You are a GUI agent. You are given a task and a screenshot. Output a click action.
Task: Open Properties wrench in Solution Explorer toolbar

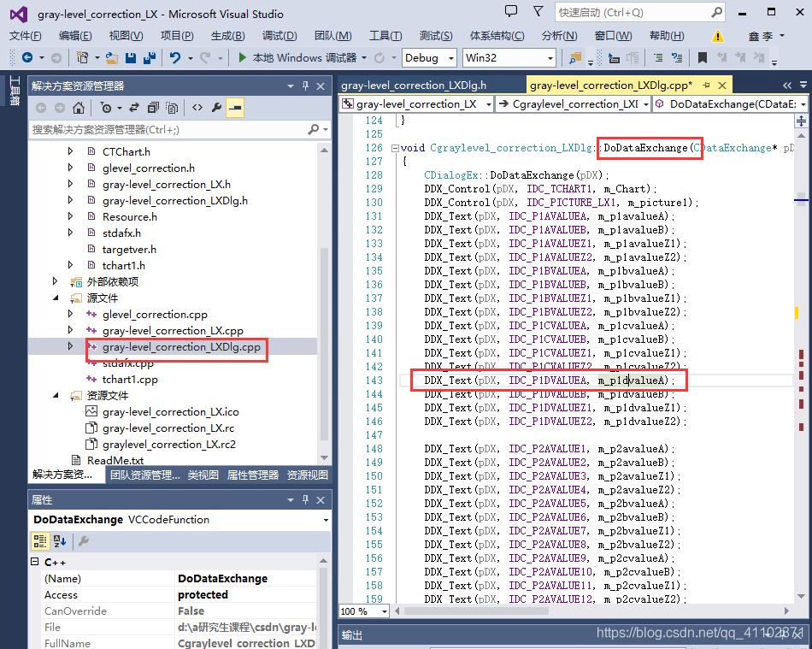point(216,108)
